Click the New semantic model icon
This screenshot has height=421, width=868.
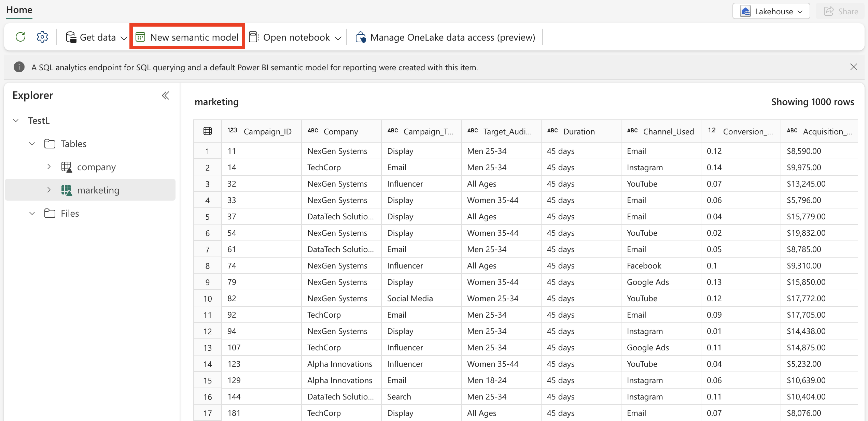point(140,37)
